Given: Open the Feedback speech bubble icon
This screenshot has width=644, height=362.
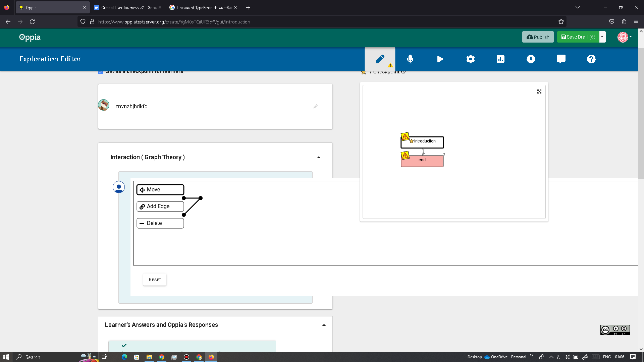Looking at the screenshot, I should [x=561, y=59].
